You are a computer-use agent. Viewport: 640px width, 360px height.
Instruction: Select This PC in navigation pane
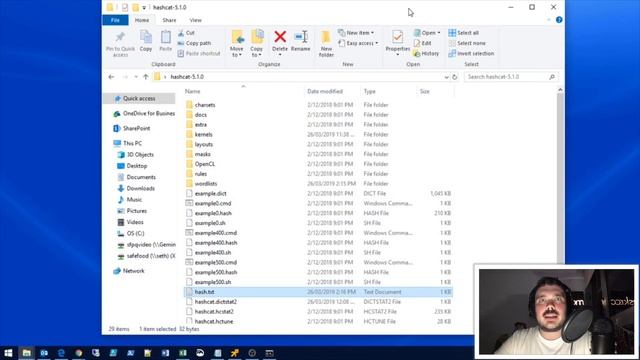[128, 143]
